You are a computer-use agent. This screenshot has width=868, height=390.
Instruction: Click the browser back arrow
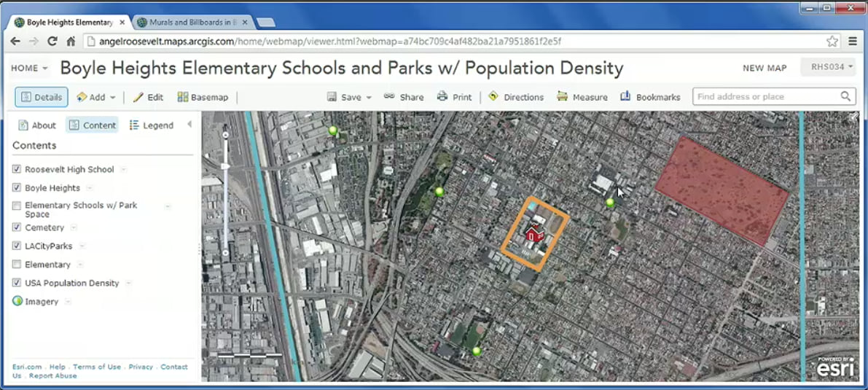pyautogui.click(x=15, y=41)
